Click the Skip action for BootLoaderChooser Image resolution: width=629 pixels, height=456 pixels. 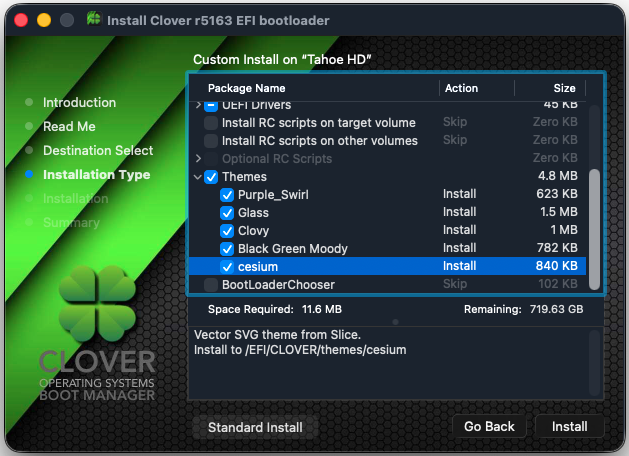[455, 284]
